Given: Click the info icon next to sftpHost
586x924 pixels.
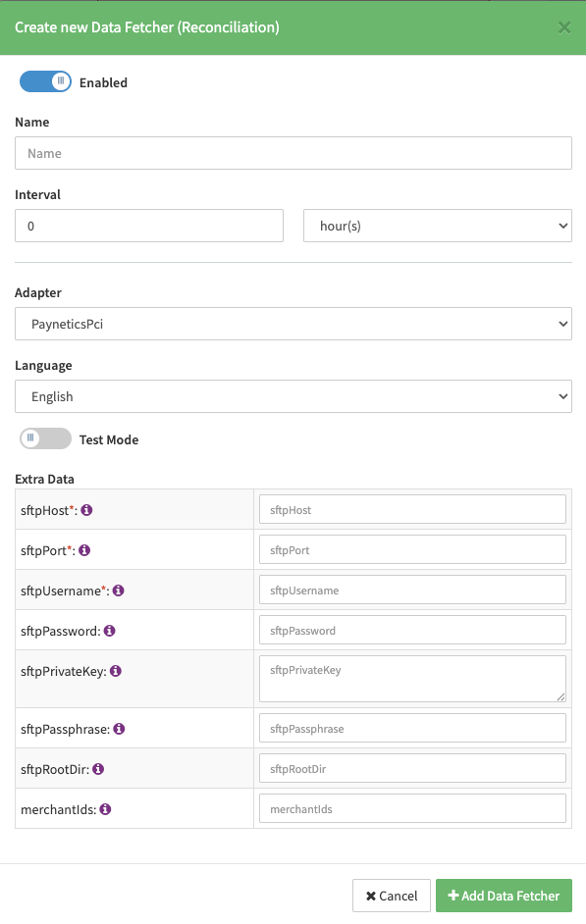Looking at the screenshot, I should (86, 510).
